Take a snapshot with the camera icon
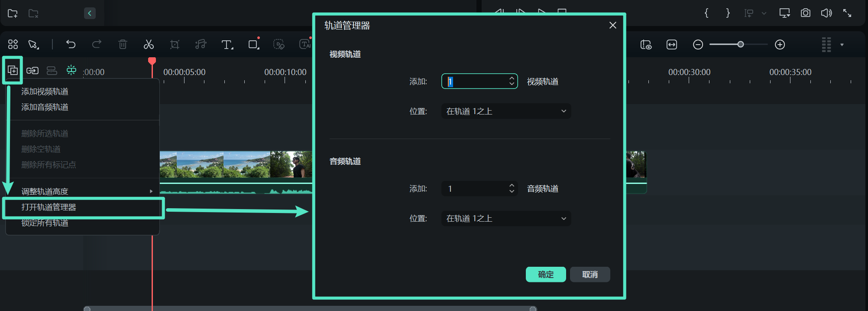This screenshot has width=868, height=311. [806, 13]
